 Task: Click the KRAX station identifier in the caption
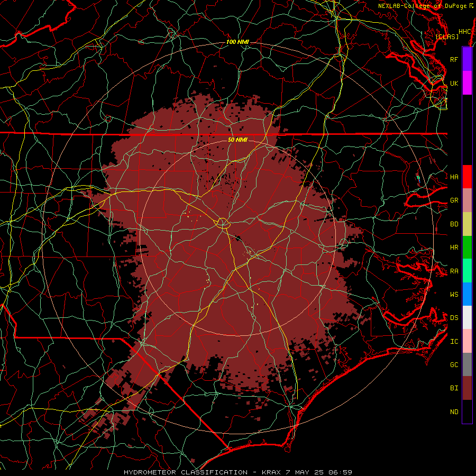click(x=272, y=472)
